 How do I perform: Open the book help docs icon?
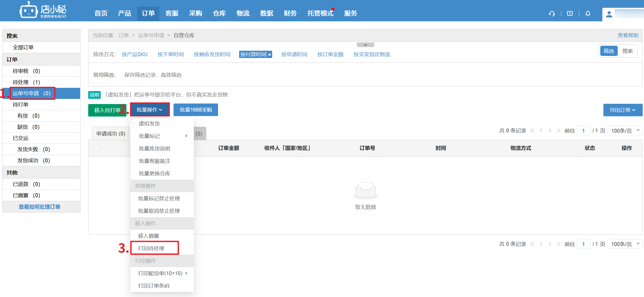coord(570,14)
